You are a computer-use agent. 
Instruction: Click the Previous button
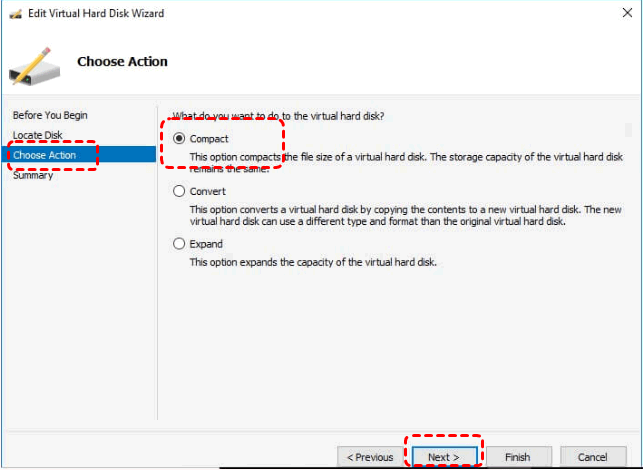370,457
